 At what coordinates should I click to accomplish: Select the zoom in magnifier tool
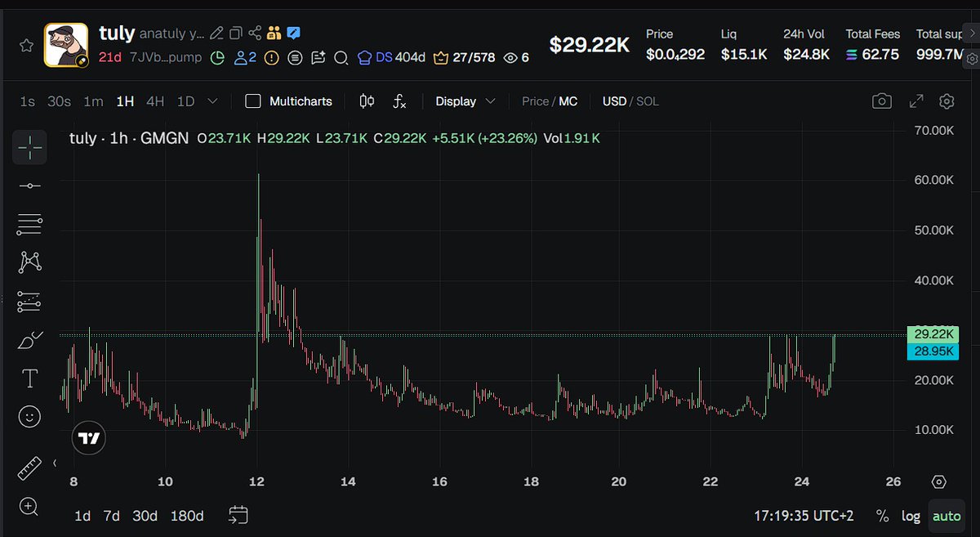29,507
